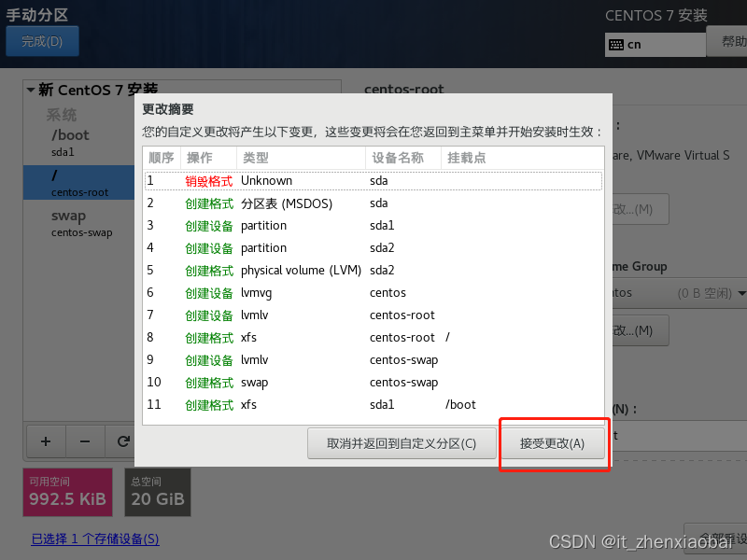Open the Volume Group dropdown arrow
Screen dimensions: 747x560
[x=741, y=293]
